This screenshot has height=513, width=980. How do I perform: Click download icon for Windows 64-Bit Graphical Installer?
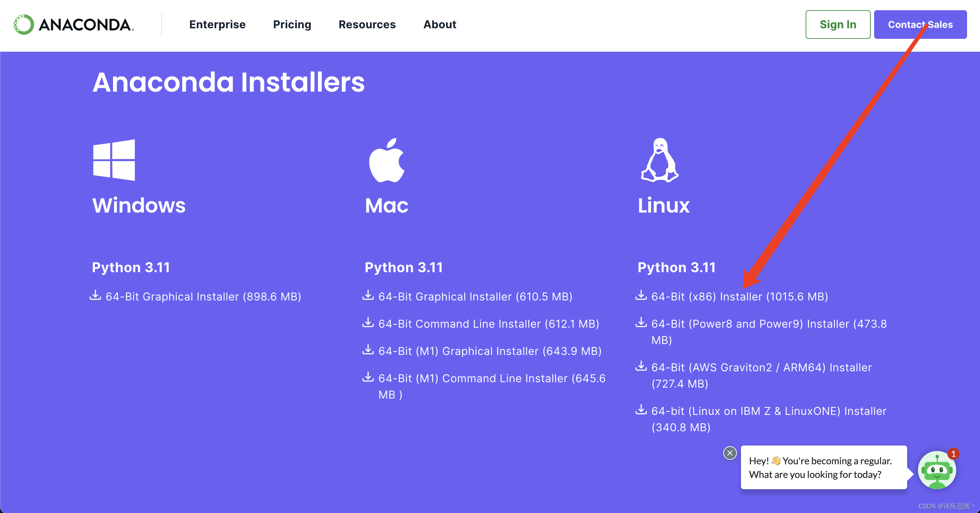[95, 295]
